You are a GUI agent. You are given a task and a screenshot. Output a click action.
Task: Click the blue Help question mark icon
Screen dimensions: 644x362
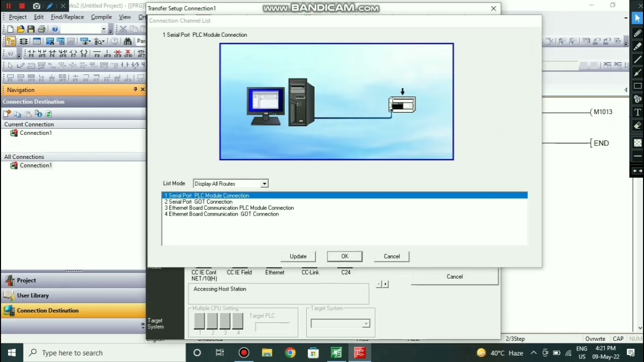coord(55,29)
